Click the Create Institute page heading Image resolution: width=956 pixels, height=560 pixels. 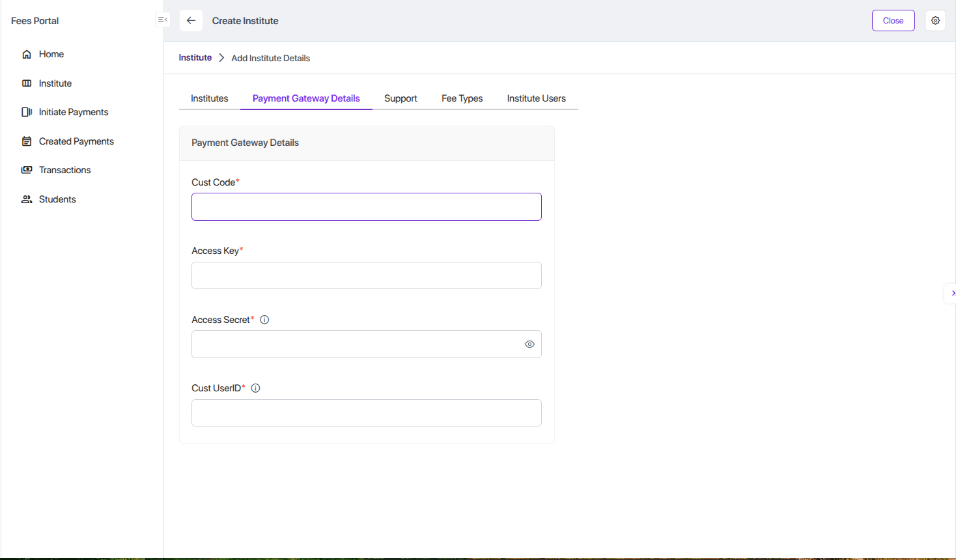pyautogui.click(x=246, y=21)
